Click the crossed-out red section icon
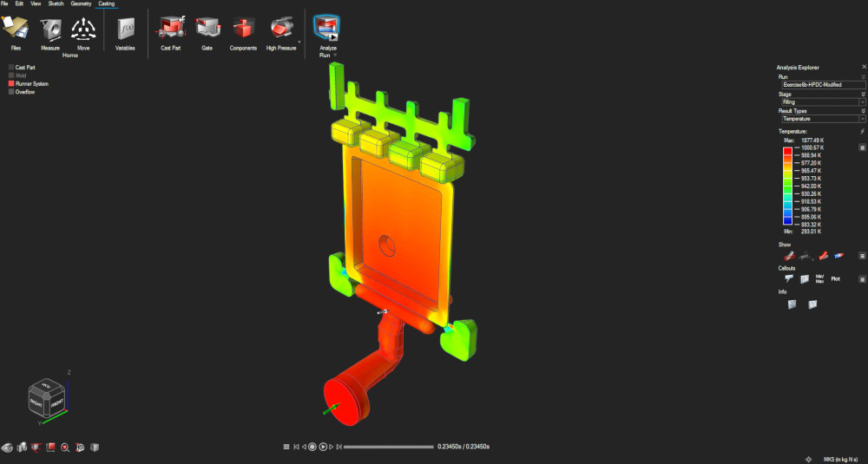 coord(36,447)
